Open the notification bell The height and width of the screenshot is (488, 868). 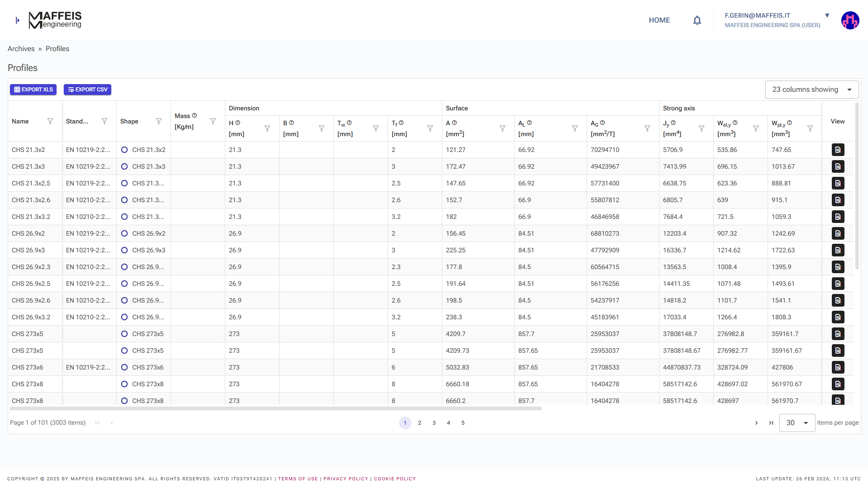[697, 20]
